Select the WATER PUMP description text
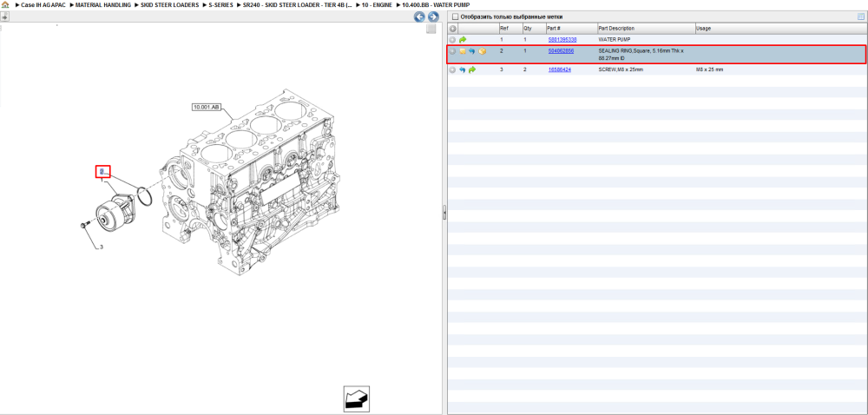868x415 pixels. (615, 40)
